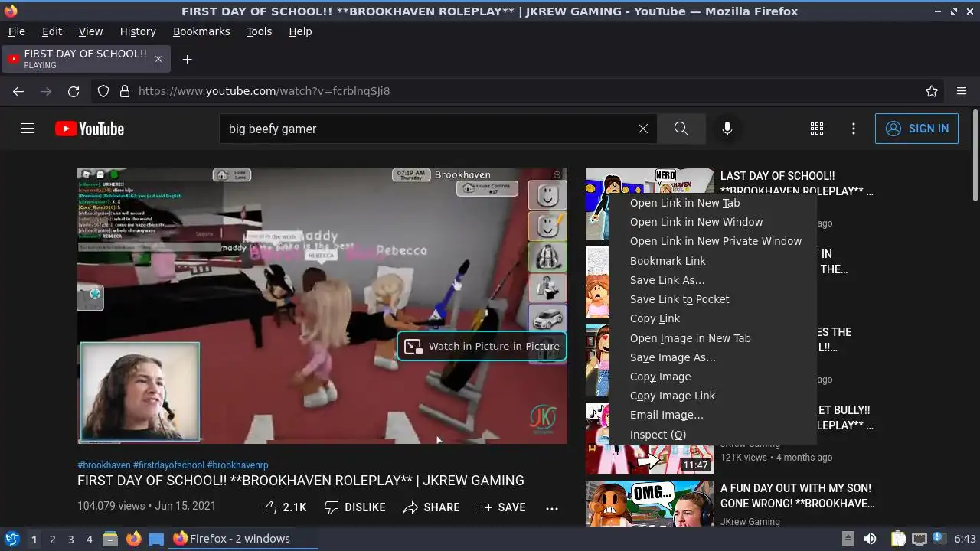This screenshot has width=980, height=551.
Task: Select Save Link As...
Action: coord(712,280)
